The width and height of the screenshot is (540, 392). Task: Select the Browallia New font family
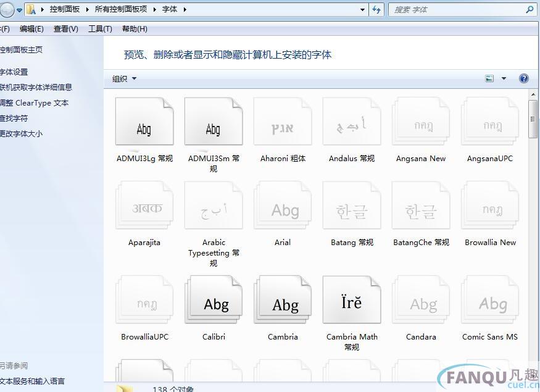pyautogui.click(x=490, y=206)
